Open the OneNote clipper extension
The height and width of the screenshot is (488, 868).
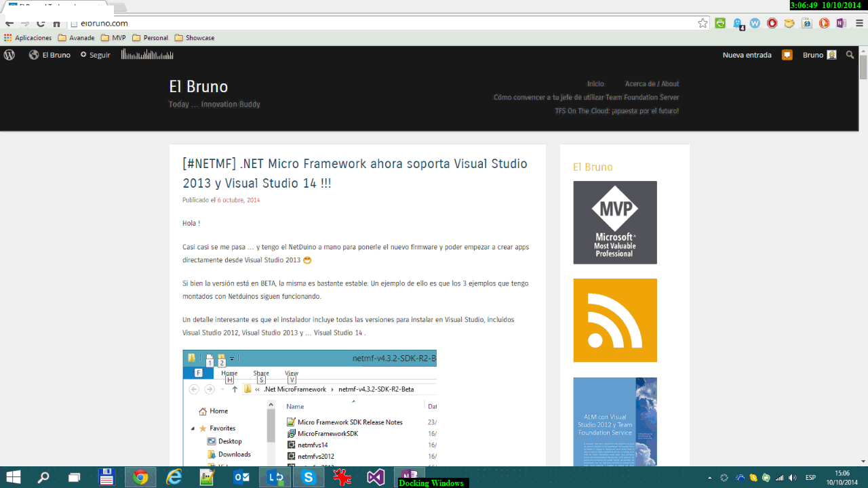[x=841, y=23]
